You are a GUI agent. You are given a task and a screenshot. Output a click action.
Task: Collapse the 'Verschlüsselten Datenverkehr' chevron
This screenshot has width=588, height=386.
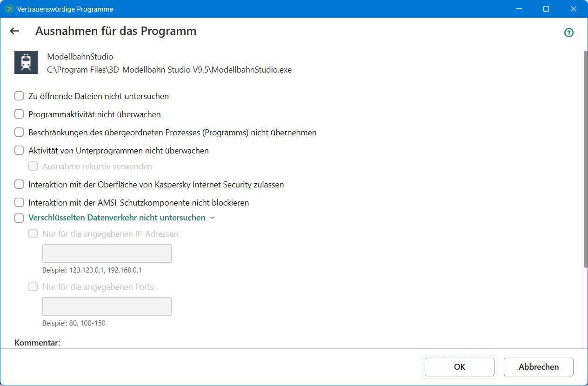click(212, 218)
